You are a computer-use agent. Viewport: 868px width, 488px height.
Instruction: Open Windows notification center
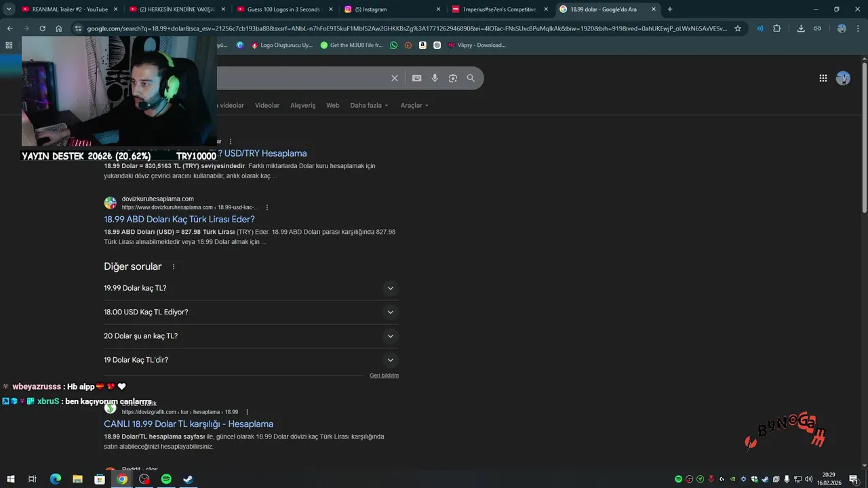click(x=854, y=479)
